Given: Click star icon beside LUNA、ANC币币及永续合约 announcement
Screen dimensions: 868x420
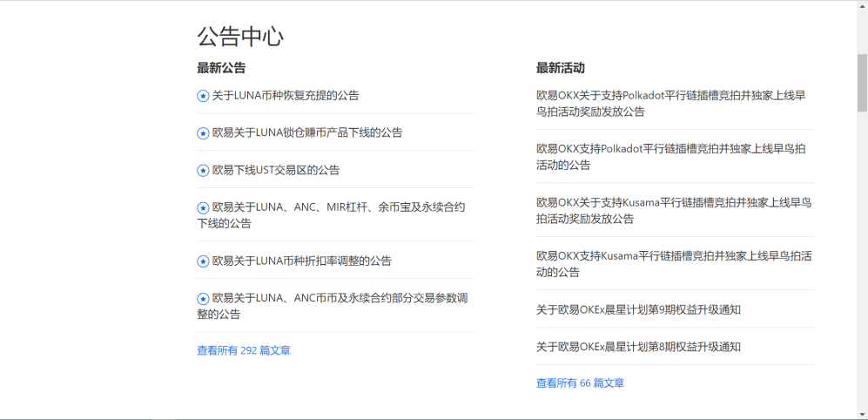Looking at the screenshot, I should coord(203,299).
